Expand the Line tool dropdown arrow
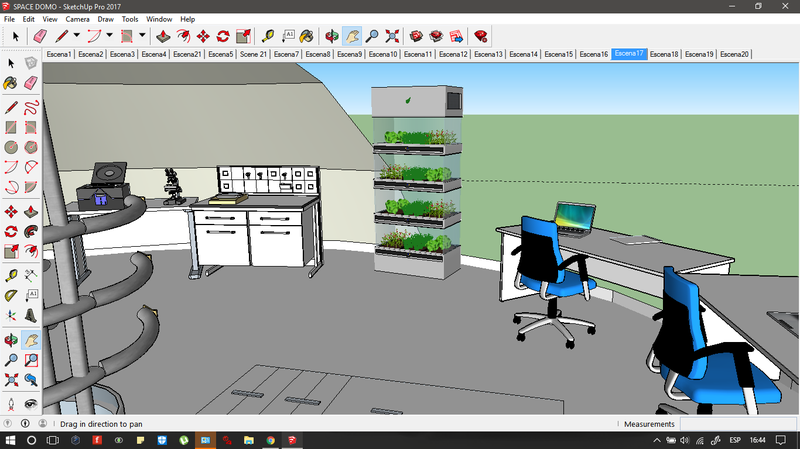 [x=77, y=36]
